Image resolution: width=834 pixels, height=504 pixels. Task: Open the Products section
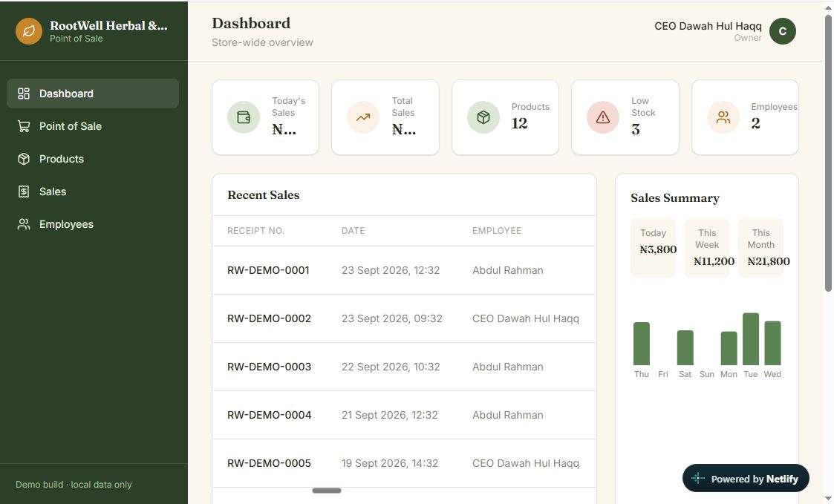(93, 159)
